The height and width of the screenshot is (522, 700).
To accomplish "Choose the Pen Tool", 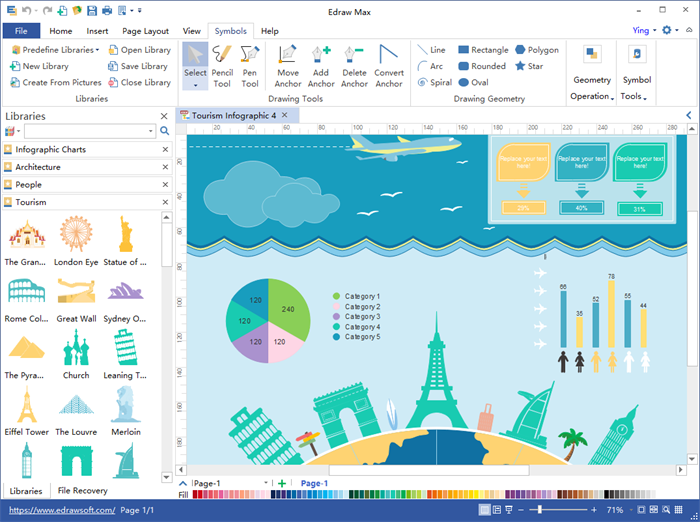I will (250, 66).
